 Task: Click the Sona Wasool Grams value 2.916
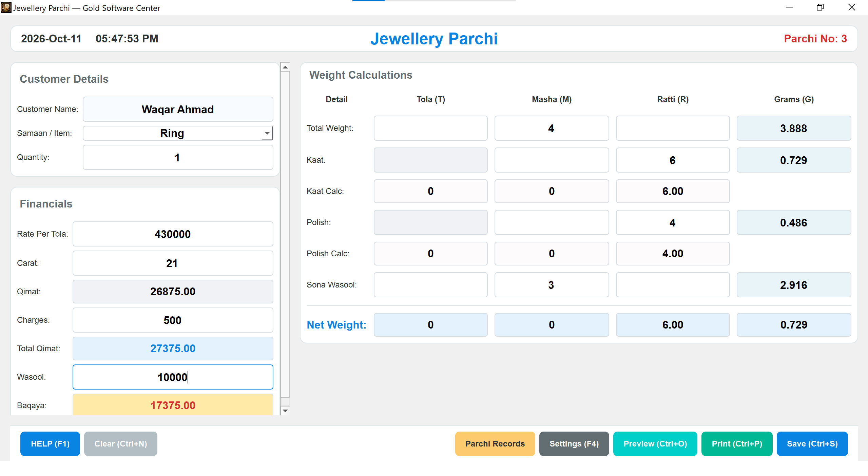(794, 285)
